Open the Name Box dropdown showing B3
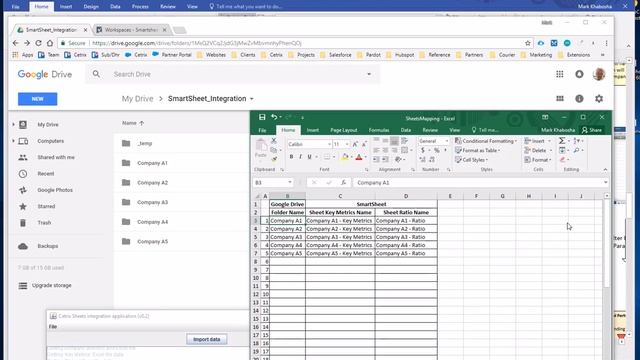The width and height of the screenshot is (640, 360). coord(290,182)
